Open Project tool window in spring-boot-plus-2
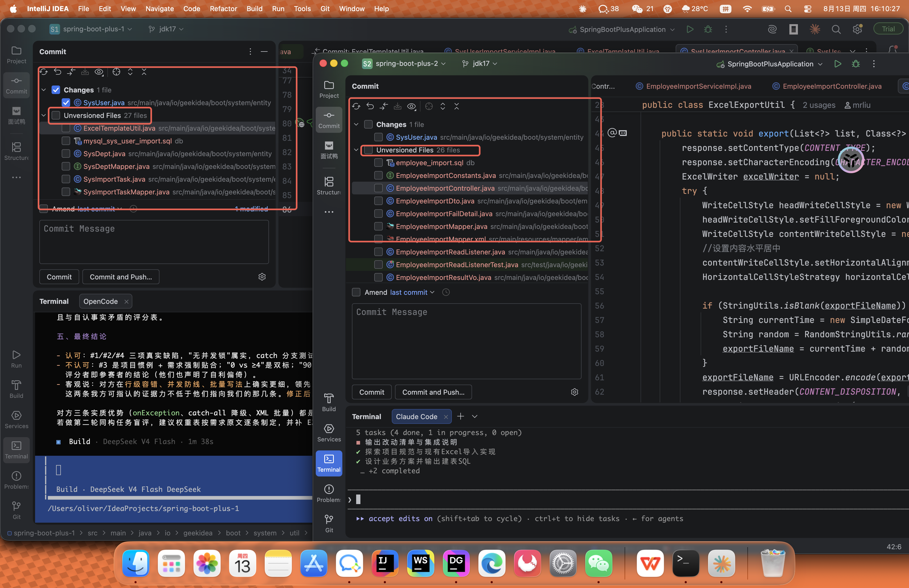This screenshot has width=909, height=588. coord(329,89)
